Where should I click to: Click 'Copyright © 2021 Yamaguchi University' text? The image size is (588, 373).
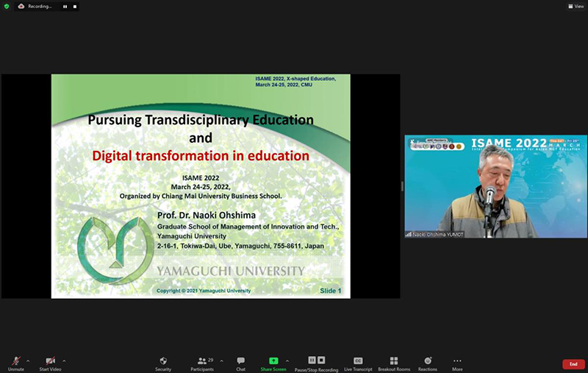204,291
